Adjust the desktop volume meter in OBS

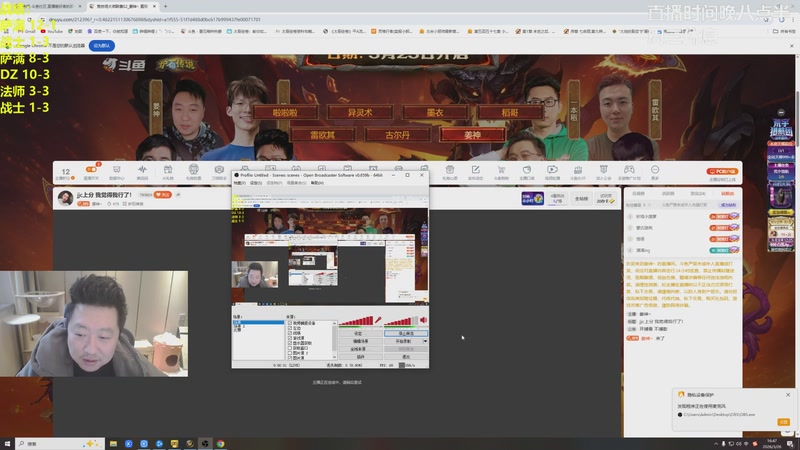(x=401, y=320)
